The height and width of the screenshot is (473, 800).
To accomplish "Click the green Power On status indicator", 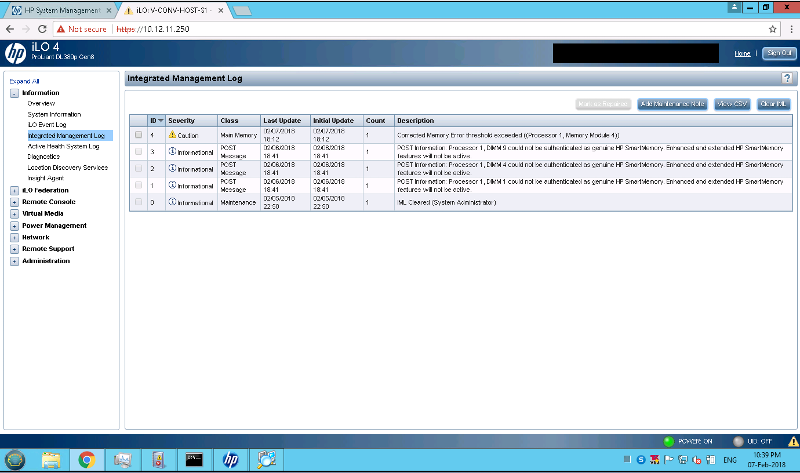I will (668, 441).
